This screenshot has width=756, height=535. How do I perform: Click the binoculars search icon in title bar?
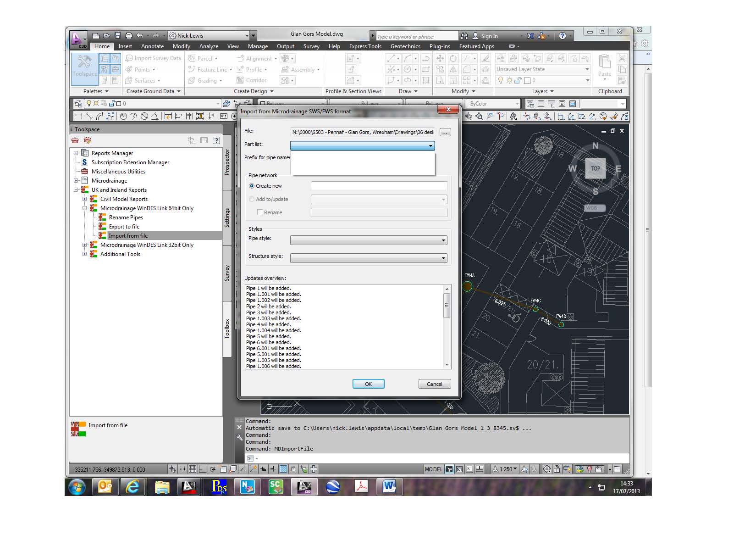tap(464, 36)
